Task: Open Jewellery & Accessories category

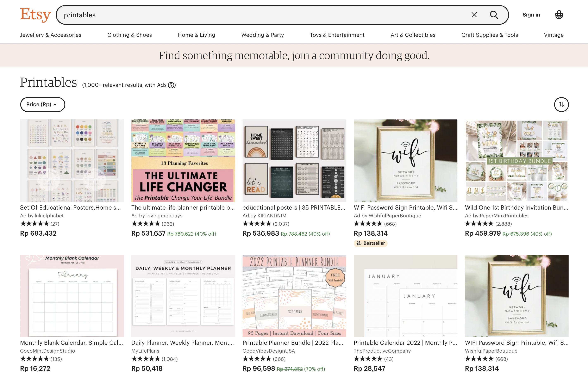Action: point(51,35)
